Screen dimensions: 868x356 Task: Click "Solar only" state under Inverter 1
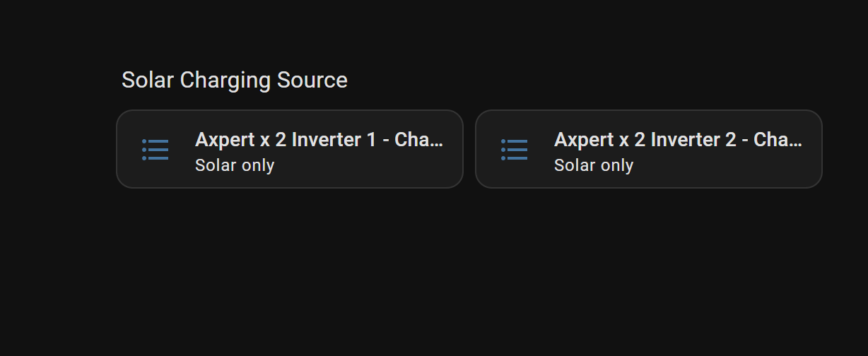tap(235, 165)
